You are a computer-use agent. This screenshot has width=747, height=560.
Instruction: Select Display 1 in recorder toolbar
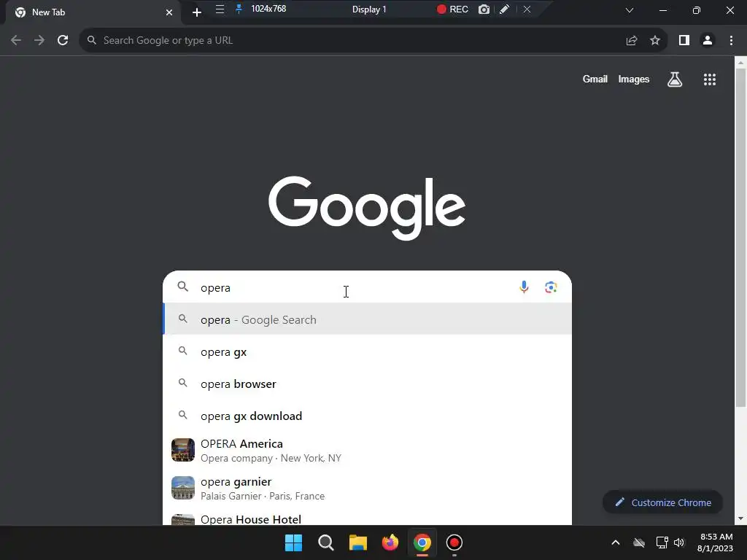click(x=369, y=9)
